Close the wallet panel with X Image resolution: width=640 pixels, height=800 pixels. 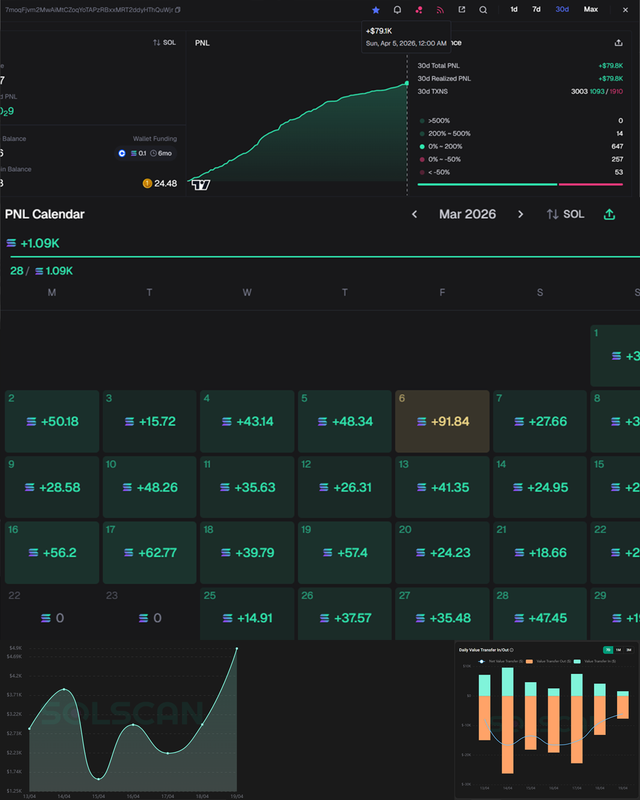(625, 10)
